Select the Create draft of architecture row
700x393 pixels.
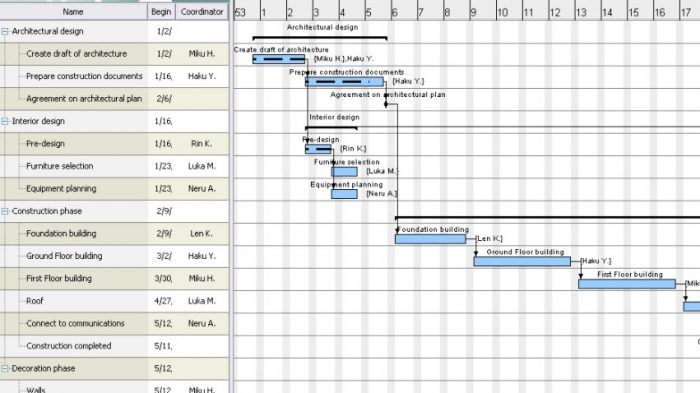tap(114, 54)
